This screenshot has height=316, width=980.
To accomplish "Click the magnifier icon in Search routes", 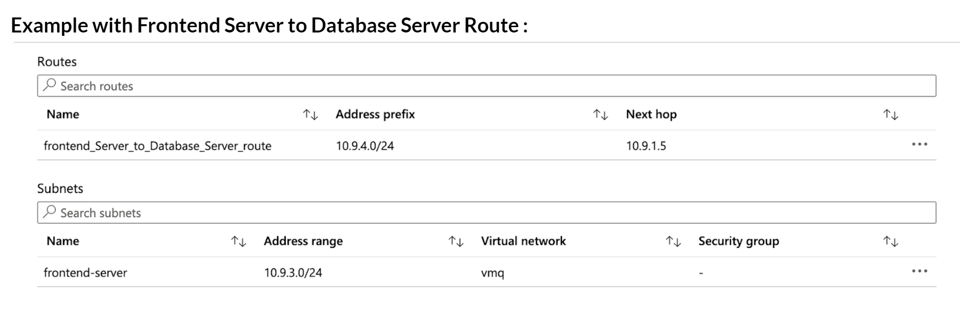I will (x=49, y=85).
